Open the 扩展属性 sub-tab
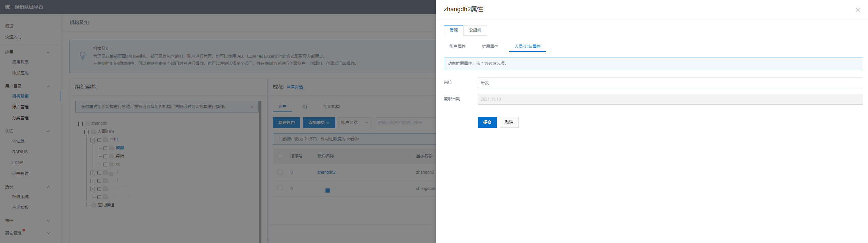The height and width of the screenshot is (243, 868). point(490,47)
